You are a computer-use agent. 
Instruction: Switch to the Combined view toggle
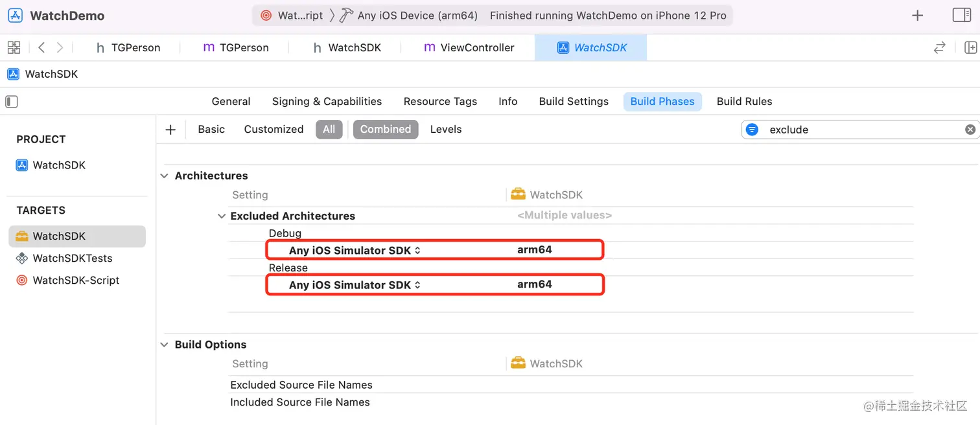(x=385, y=130)
